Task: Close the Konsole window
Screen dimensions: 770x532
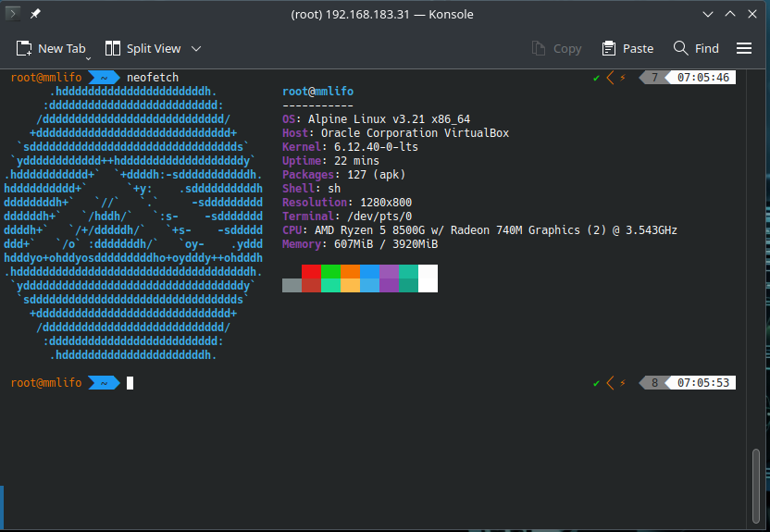Action: click(751, 14)
